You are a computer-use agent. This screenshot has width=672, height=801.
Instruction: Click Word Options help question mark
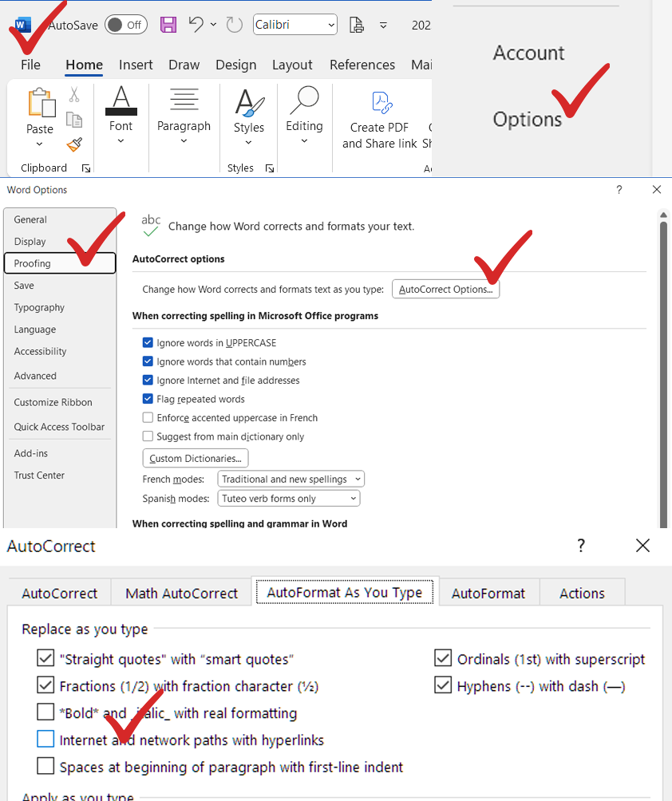pyautogui.click(x=619, y=190)
